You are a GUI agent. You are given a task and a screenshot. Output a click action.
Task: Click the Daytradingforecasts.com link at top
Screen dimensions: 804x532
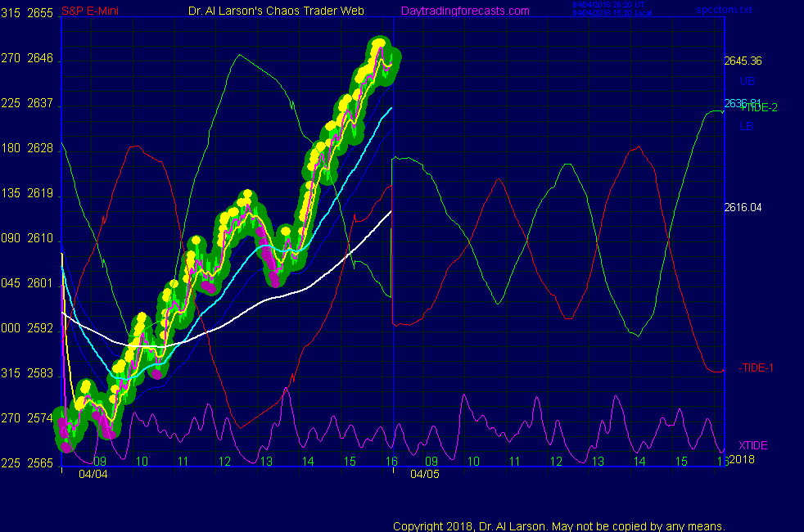464,11
